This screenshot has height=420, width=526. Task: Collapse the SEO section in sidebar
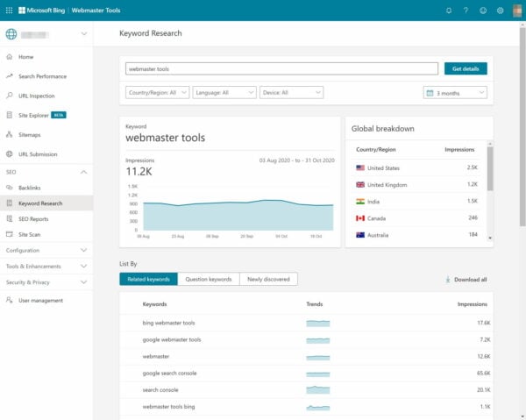point(83,172)
